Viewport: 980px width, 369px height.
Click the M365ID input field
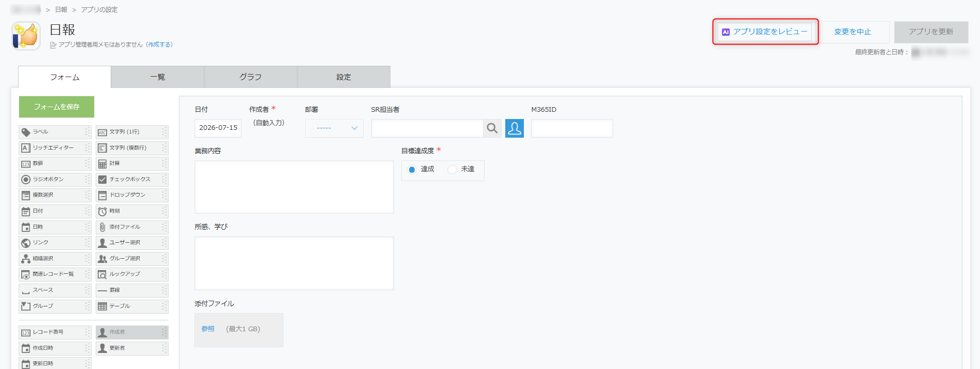point(572,128)
